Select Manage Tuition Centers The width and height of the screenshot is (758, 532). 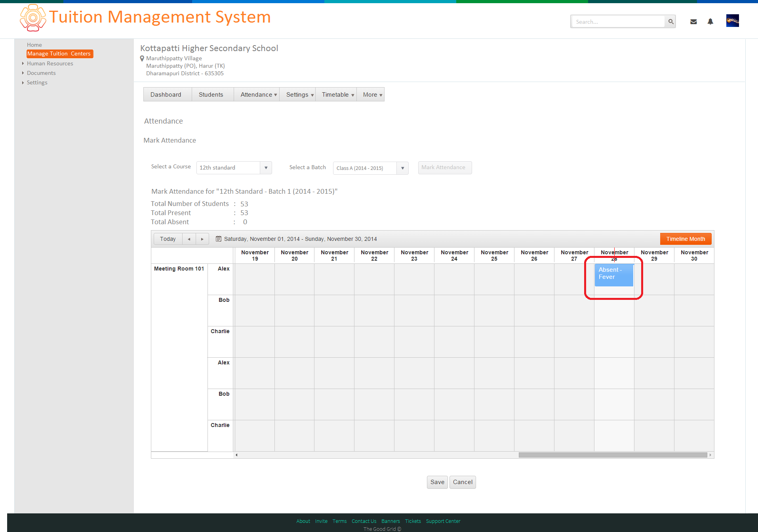[60, 53]
